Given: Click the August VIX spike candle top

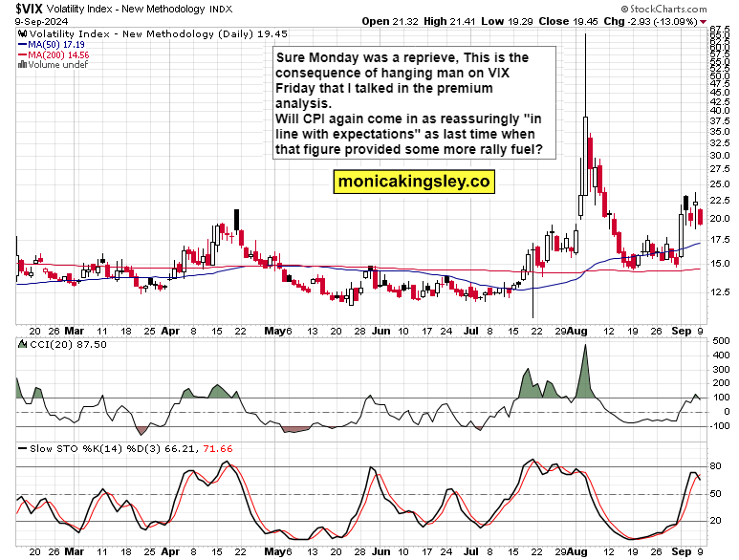Looking at the screenshot, I should point(585,35).
